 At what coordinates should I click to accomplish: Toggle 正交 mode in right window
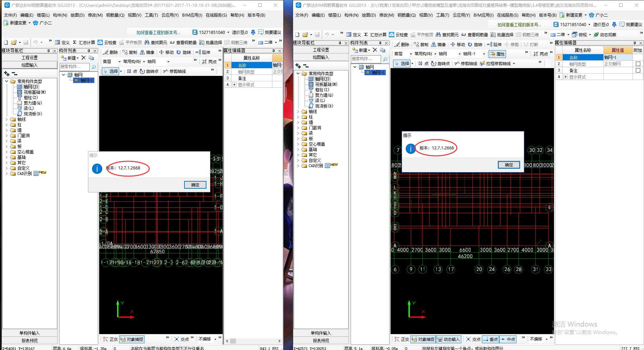tap(402, 339)
